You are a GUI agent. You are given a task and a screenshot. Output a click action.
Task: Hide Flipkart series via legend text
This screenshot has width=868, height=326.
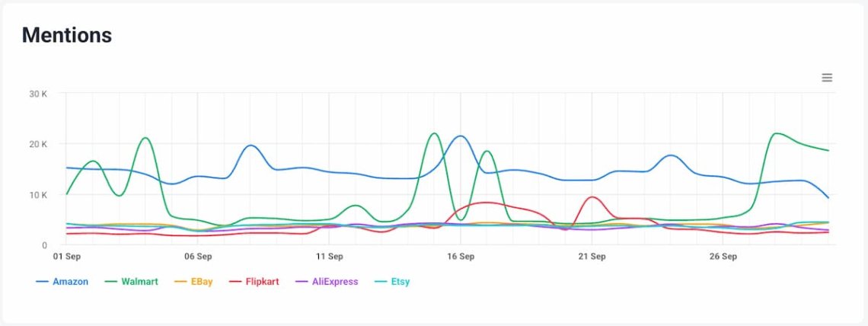(x=262, y=282)
